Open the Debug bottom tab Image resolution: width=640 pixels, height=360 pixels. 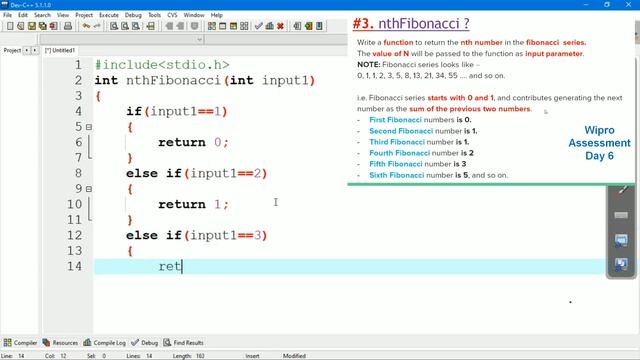pyautogui.click(x=144, y=343)
